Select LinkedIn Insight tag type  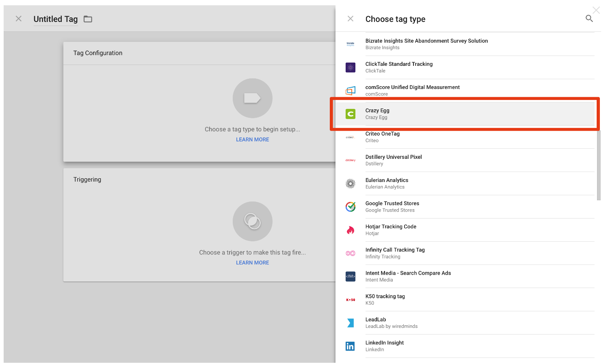coord(465,346)
